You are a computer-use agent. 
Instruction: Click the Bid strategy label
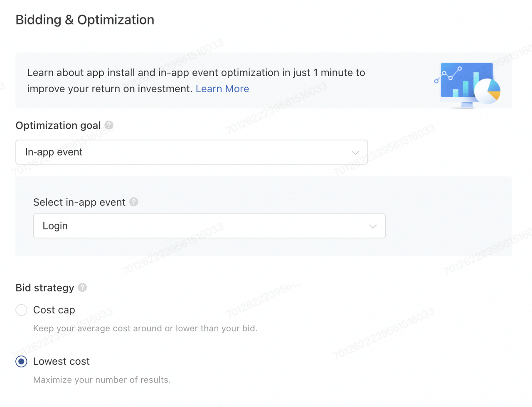pyautogui.click(x=45, y=288)
